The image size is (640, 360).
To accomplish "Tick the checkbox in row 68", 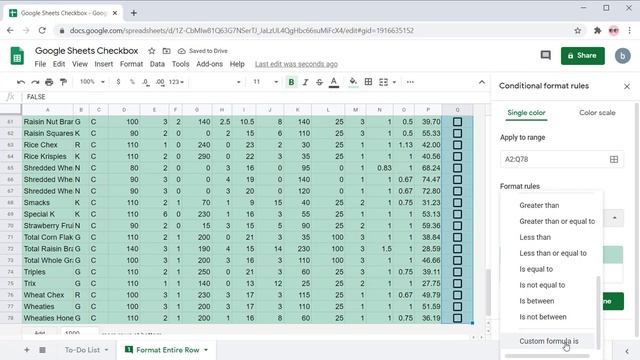I will pos(457,202).
